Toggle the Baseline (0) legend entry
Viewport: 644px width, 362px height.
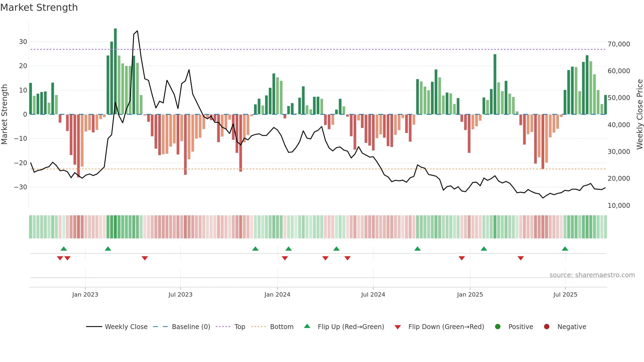coord(181,327)
